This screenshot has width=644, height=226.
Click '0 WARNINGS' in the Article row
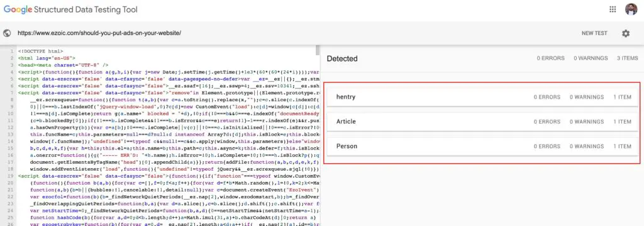pos(587,122)
